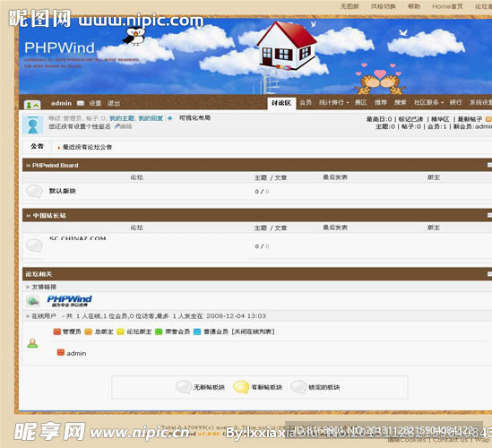
Task: Select the 公告 announcements tab
Action: [37, 147]
